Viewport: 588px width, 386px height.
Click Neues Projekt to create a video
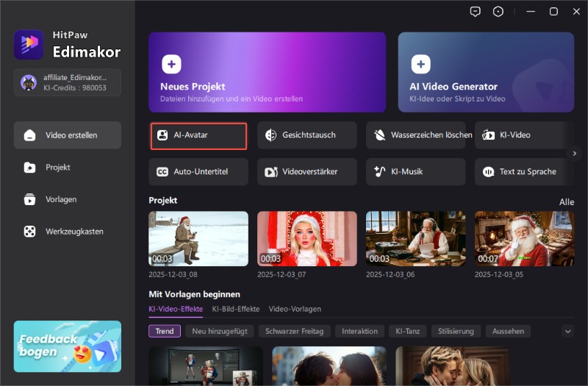(267, 71)
